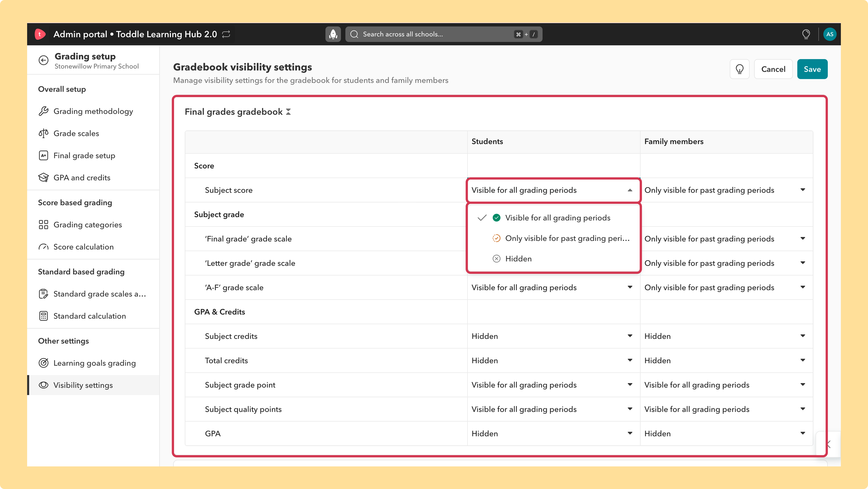Click the balance scale icon for Grade scales
The image size is (868, 489).
pyautogui.click(x=44, y=133)
